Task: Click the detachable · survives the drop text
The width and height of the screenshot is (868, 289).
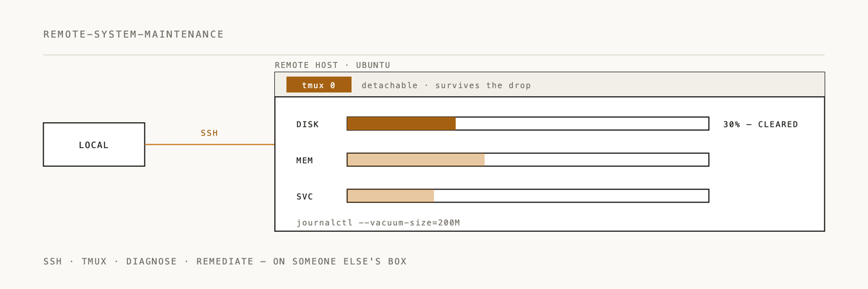Action: (x=446, y=85)
